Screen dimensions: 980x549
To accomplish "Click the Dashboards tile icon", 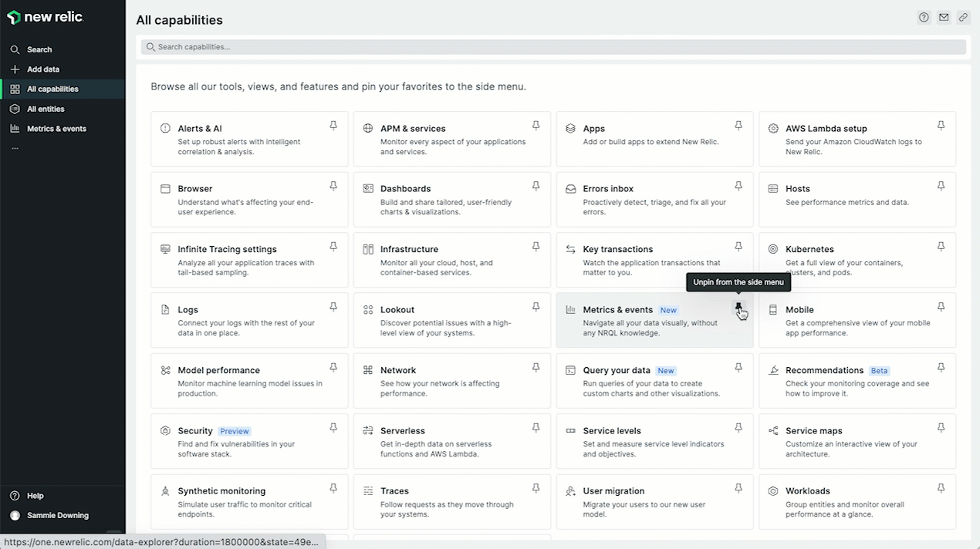I will coord(368,189).
